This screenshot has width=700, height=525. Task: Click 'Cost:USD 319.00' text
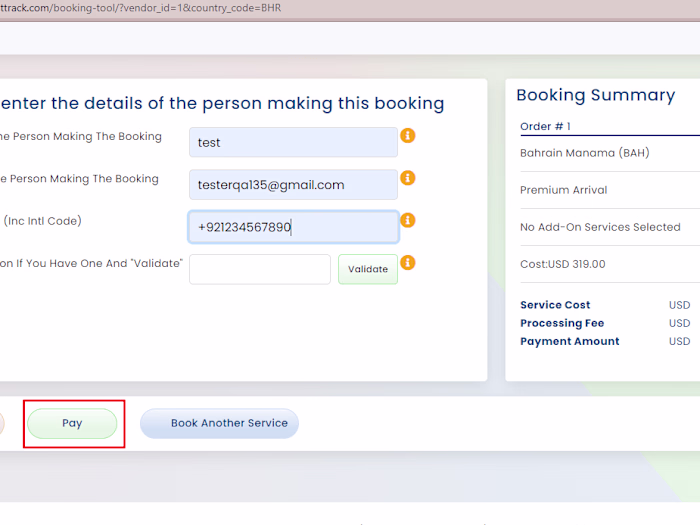coord(562,264)
